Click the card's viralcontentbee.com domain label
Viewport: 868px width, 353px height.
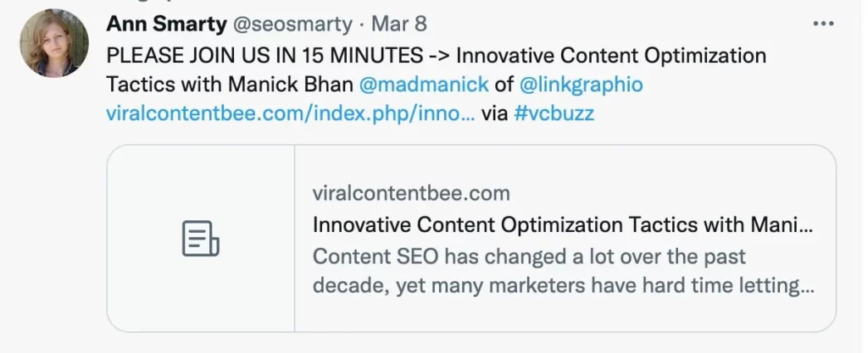[411, 194]
